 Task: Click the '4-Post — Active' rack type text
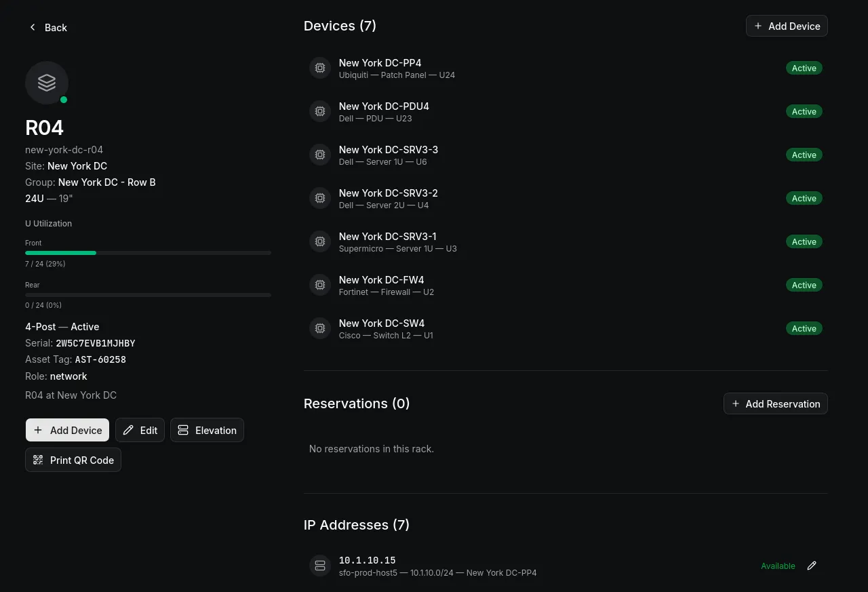(62, 326)
